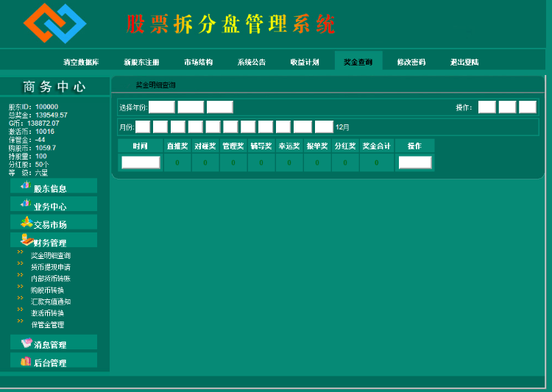The height and width of the screenshot is (392, 552).
Task: Click 退出登陆 to log out
Action: click(x=464, y=63)
